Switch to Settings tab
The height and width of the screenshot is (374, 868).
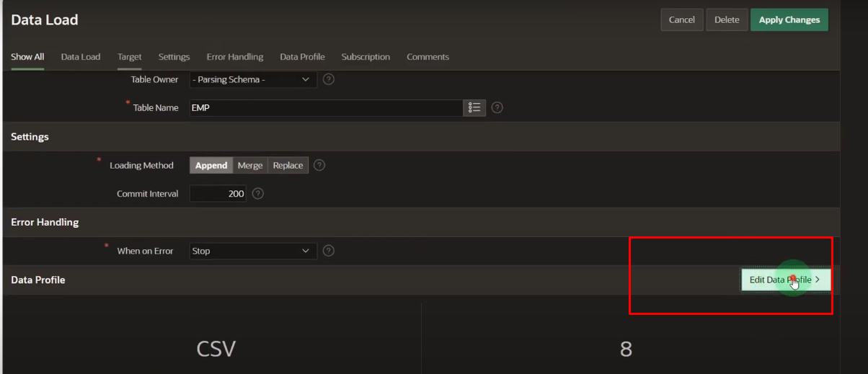pos(174,57)
